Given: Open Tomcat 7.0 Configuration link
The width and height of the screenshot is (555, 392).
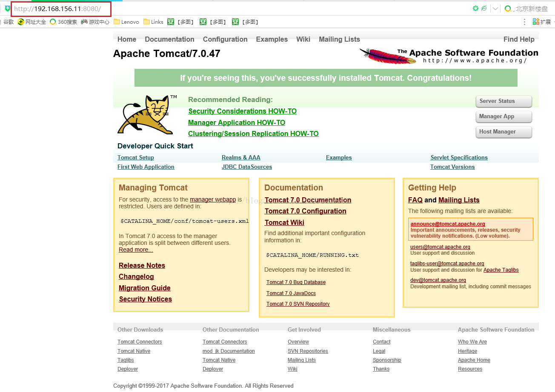Looking at the screenshot, I should pyautogui.click(x=305, y=211).
